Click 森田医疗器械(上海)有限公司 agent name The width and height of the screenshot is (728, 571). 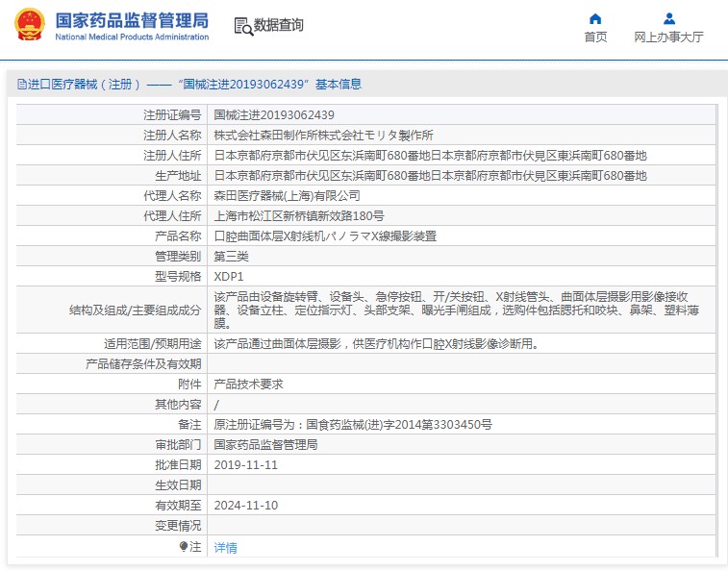[x=287, y=196]
